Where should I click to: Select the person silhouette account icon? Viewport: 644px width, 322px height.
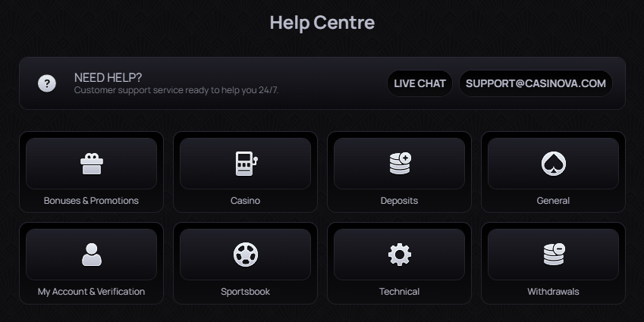pyautogui.click(x=92, y=255)
